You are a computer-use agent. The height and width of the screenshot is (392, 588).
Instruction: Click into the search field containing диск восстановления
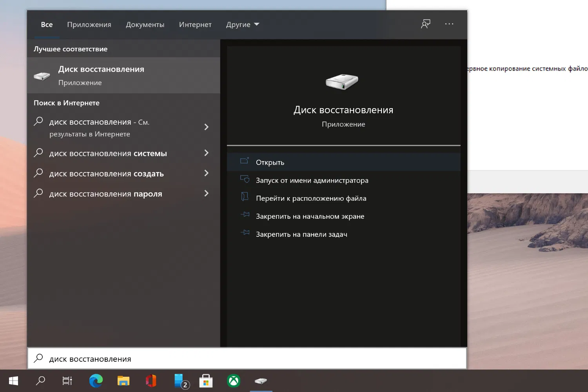247,358
